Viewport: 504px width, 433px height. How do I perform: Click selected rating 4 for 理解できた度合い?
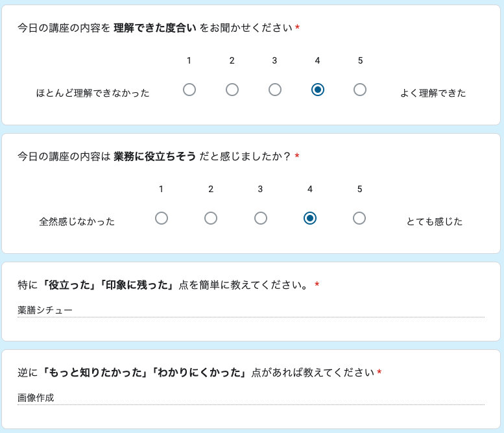[318, 90]
